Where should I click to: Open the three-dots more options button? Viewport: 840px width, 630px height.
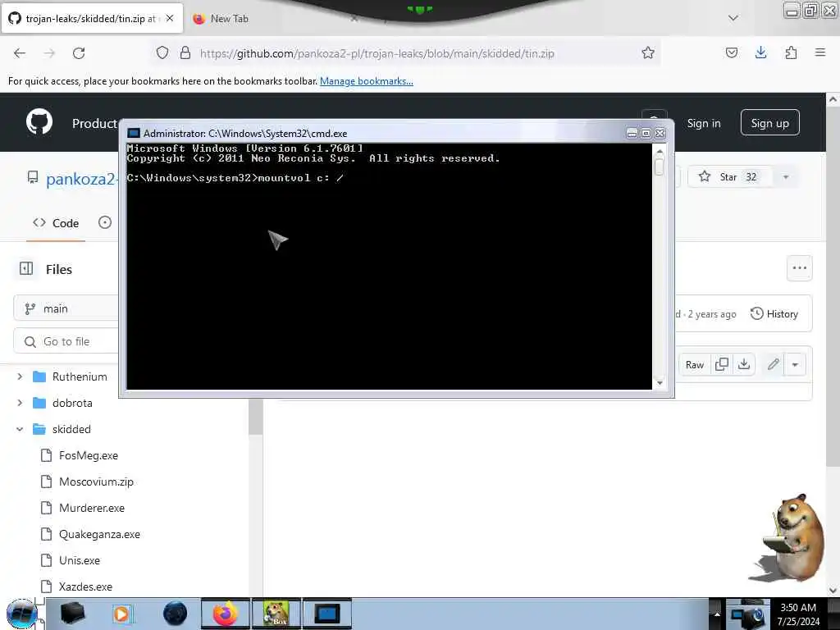coord(799,268)
